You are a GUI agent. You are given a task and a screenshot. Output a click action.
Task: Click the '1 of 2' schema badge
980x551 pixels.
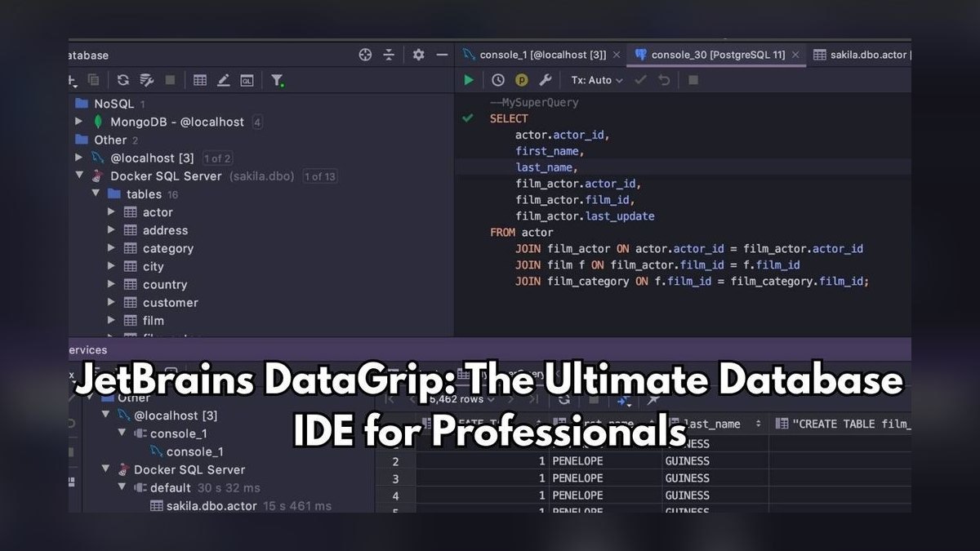coord(217,158)
